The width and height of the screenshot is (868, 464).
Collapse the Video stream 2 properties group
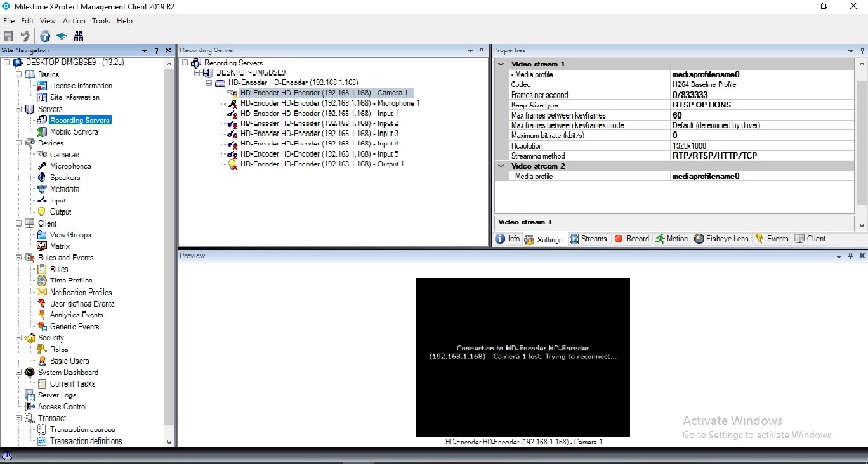pos(501,166)
